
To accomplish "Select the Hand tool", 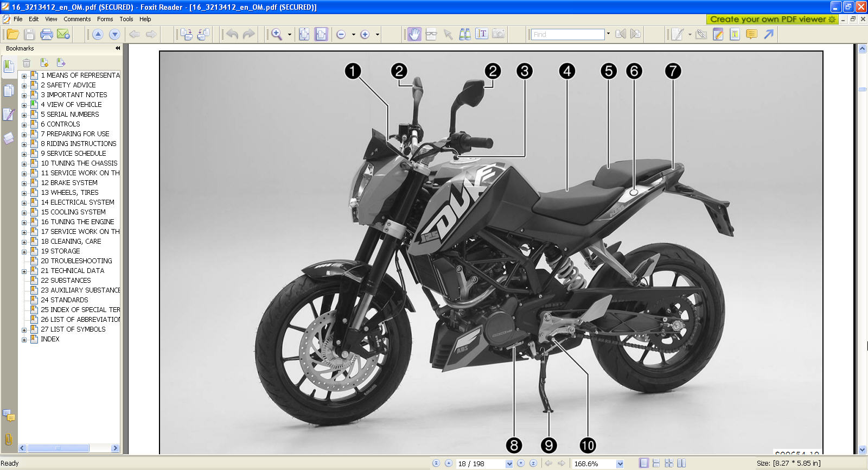I will [x=414, y=34].
